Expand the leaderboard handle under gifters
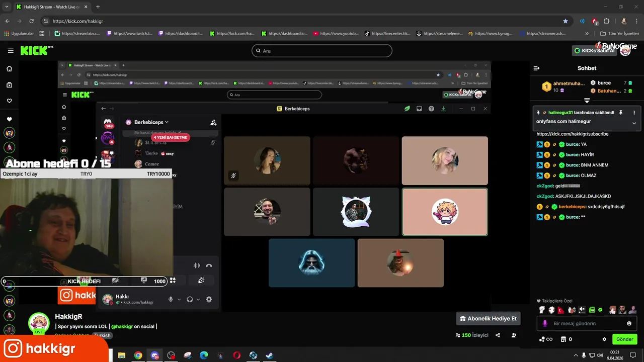Image resolution: width=644 pixels, height=362 pixels. pyautogui.click(x=587, y=100)
